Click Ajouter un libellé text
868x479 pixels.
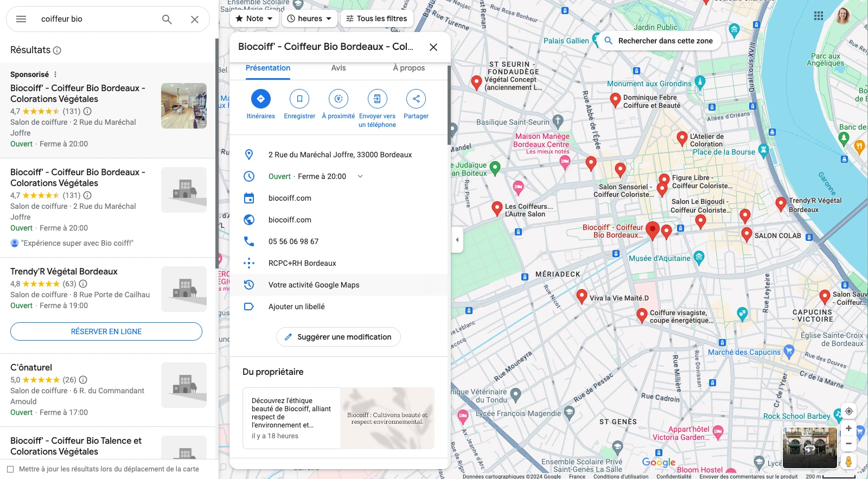[297, 306]
